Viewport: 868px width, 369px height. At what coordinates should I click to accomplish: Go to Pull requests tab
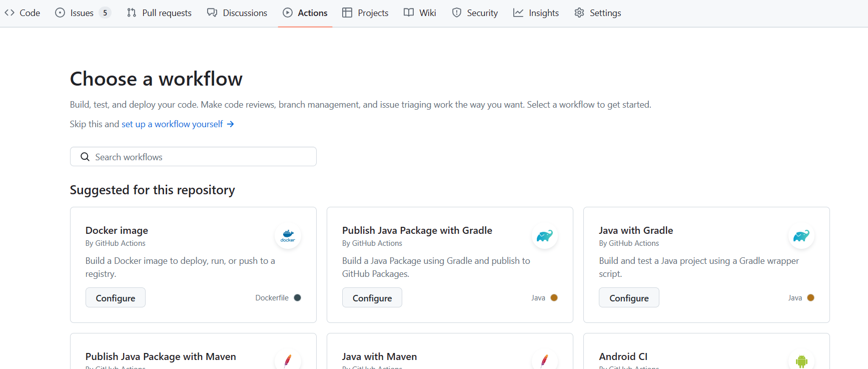point(160,13)
